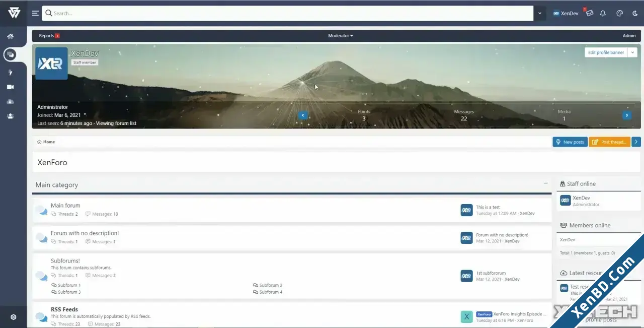Open the conversations envelope inbox
This screenshot has width=644, height=328.
(x=590, y=13)
